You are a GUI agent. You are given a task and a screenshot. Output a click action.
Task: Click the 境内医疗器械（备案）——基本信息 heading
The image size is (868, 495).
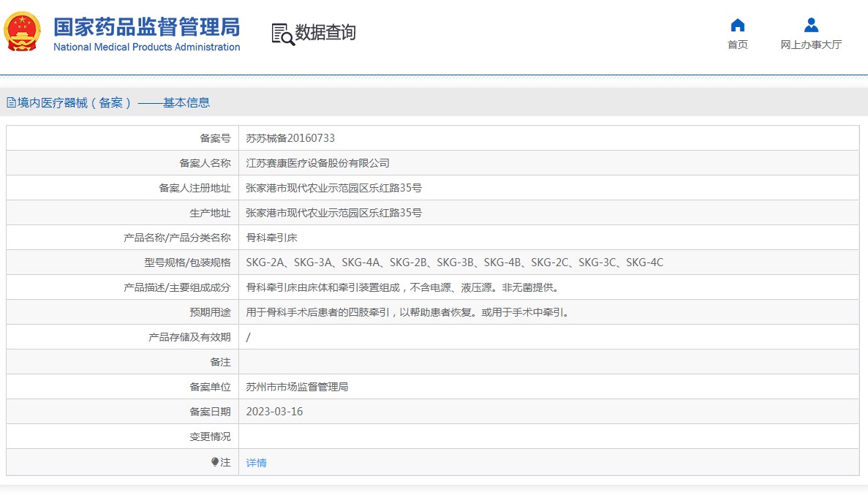113,102
